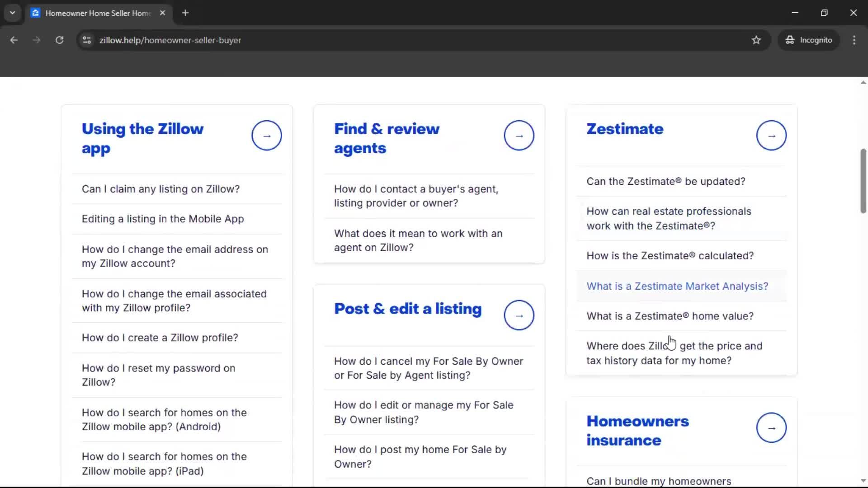This screenshot has width=868, height=488.
Task: Open the Post & edit a listing arrow
Action: pos(519,315)
